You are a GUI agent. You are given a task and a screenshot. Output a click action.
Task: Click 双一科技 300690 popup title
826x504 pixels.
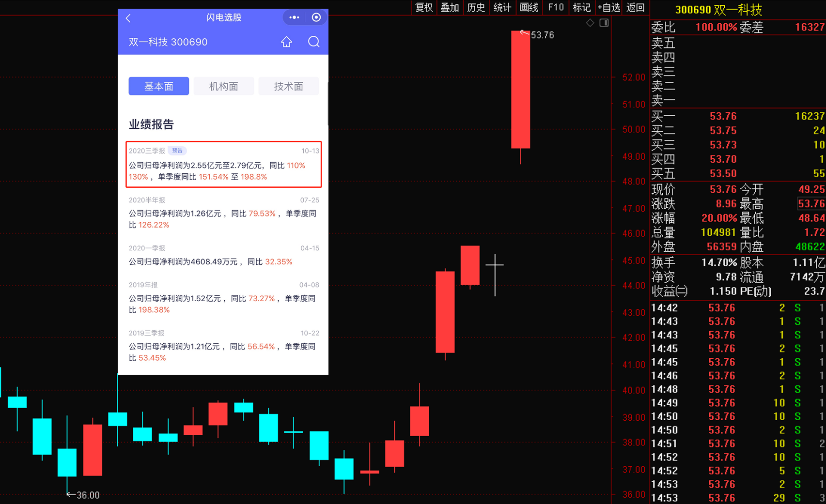(x=168, y=42)
